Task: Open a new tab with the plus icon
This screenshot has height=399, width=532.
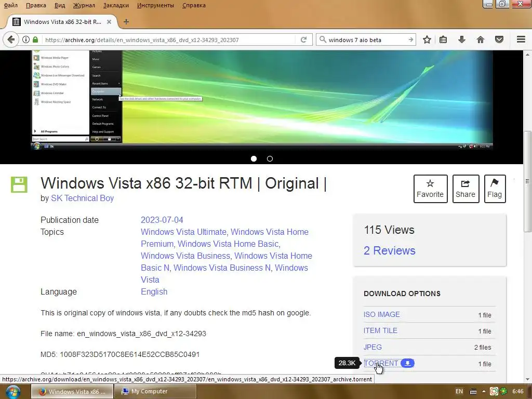Action: point(126,22)
